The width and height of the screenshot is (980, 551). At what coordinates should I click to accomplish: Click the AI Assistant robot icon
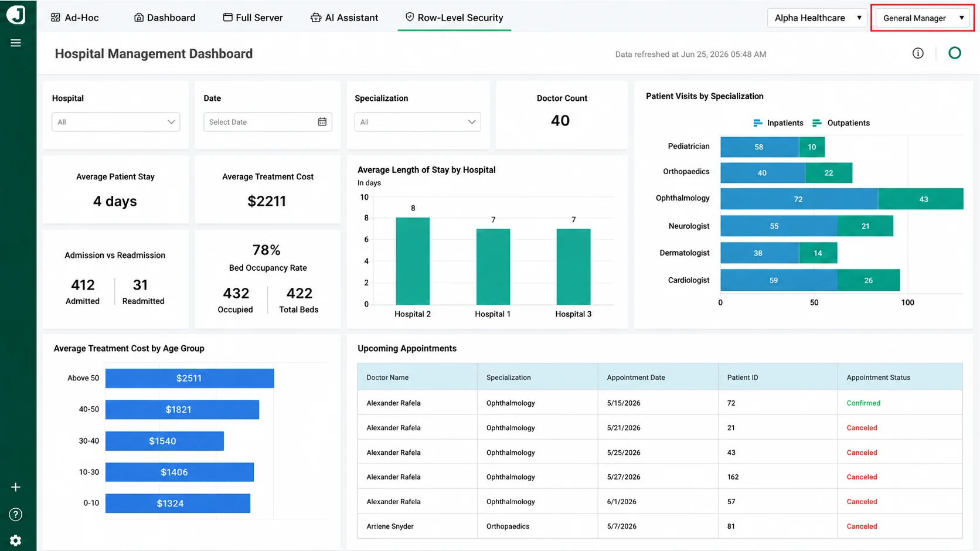[316, 18]
